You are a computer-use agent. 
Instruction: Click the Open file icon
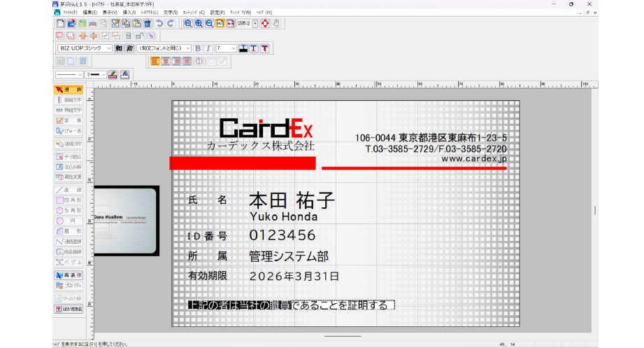point(71,23)
